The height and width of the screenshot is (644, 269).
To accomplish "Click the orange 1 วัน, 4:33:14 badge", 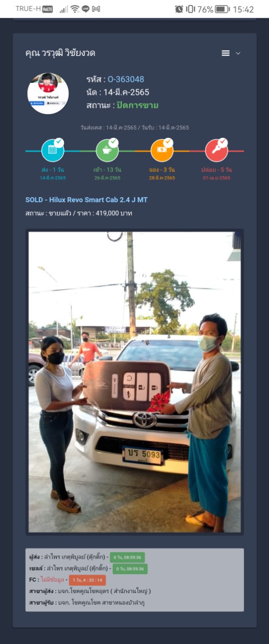I will coord(87,580).
